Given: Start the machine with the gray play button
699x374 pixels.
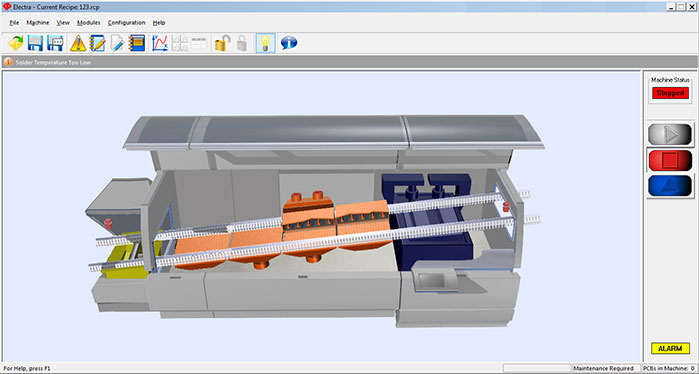Looking at the screenshot, I should point(670,135).
